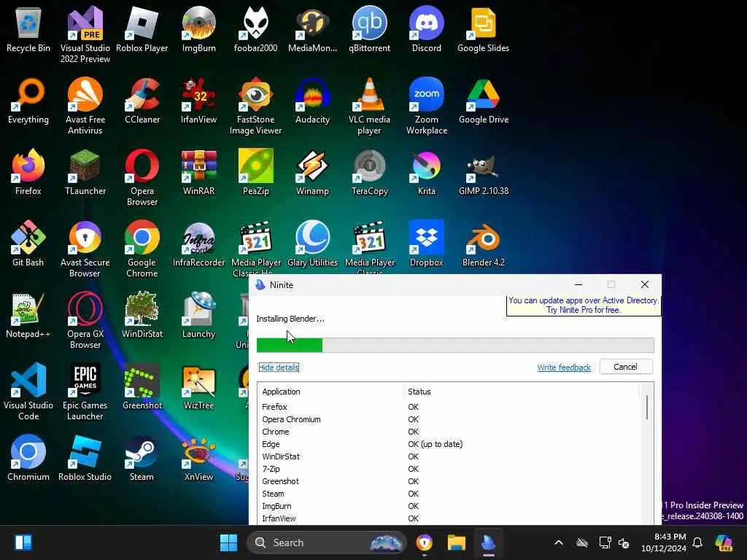
Task: Click the ImgBurn desktop shortcut
Action: [198, 29]
